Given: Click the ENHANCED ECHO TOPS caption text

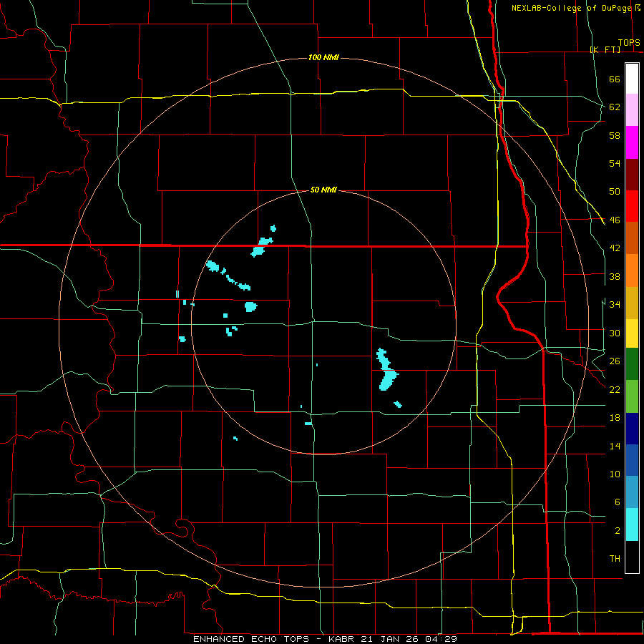Looking at the screenshot, I should click(251, 639).
